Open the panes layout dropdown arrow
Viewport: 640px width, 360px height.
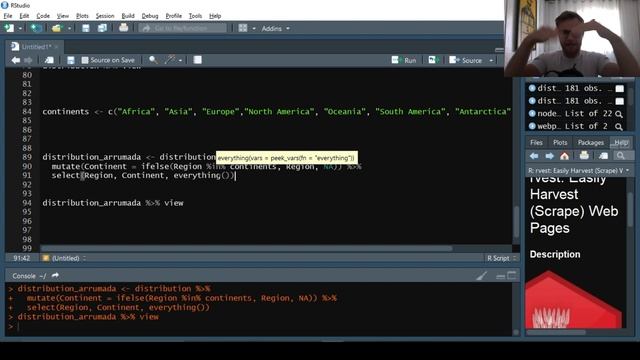[x=254, y=29]
